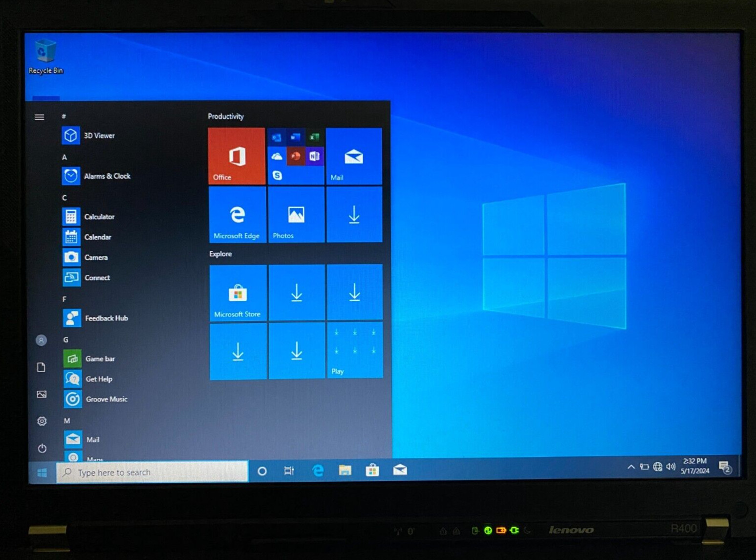
Task: Open the Recycle Bin desktop icon
Action: tap(45, 57)
